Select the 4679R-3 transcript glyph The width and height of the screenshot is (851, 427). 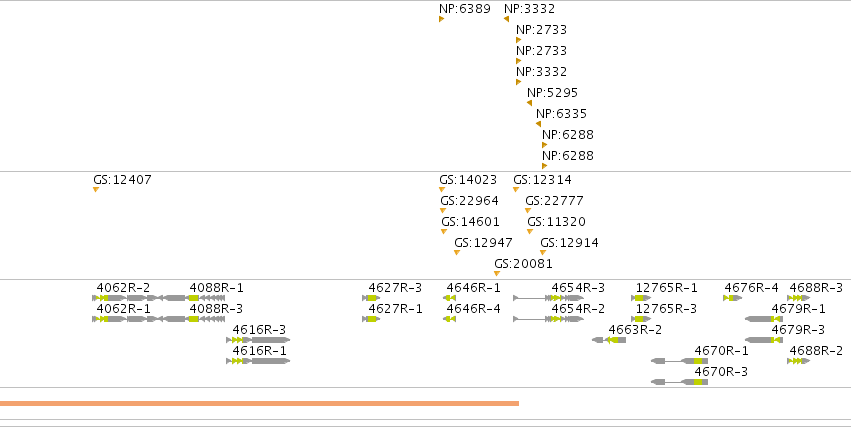764,340
